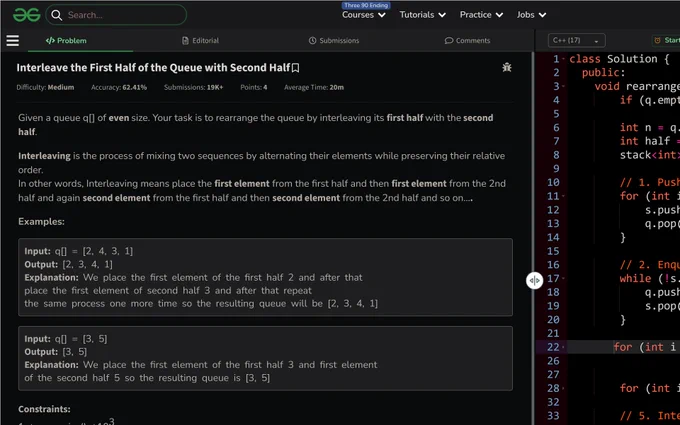680x425 pixels.
Task: Click the panel divider resize handle
Action: point(534,281)
